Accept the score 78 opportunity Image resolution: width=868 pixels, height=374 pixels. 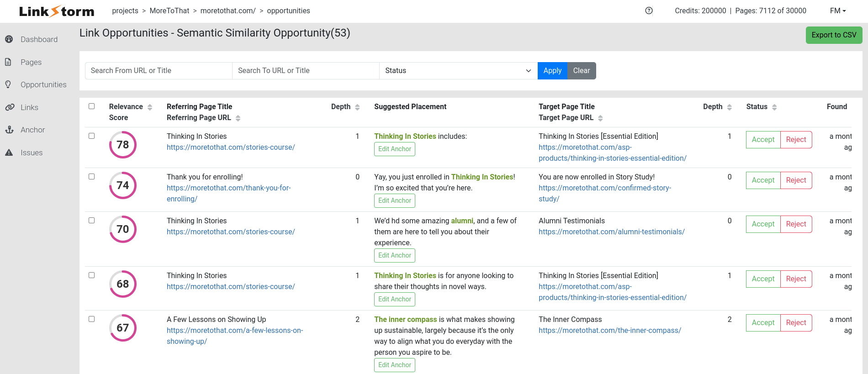point(763,140)
